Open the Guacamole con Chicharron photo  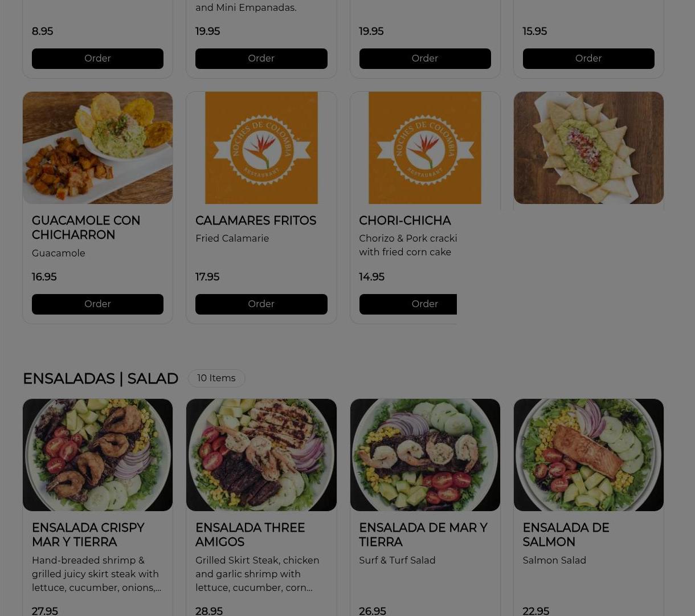pos(97,148)
